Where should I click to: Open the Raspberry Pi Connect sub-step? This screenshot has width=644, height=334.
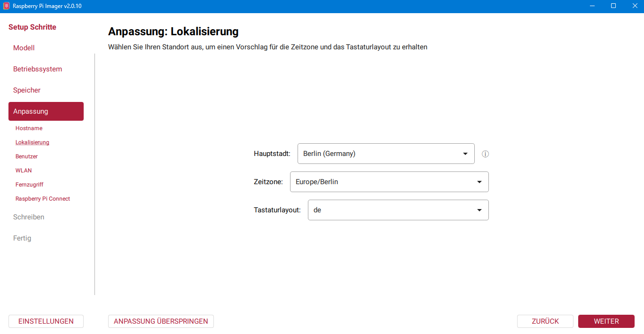(43, 199)
